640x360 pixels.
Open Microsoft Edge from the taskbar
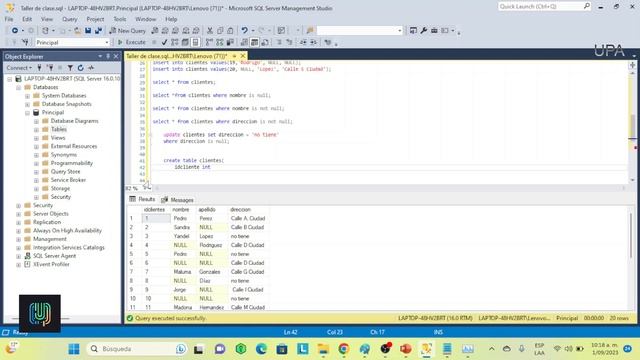[x=261, y=349]
